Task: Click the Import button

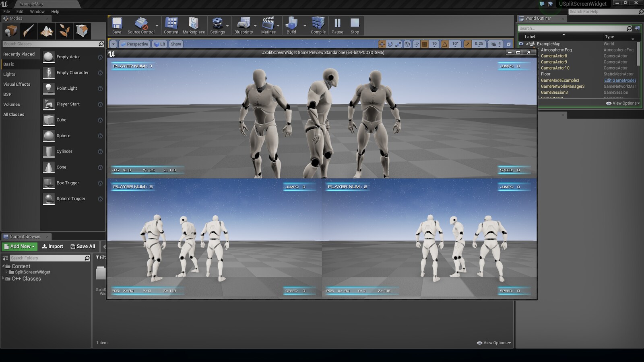Action: (x=53, y=247)
